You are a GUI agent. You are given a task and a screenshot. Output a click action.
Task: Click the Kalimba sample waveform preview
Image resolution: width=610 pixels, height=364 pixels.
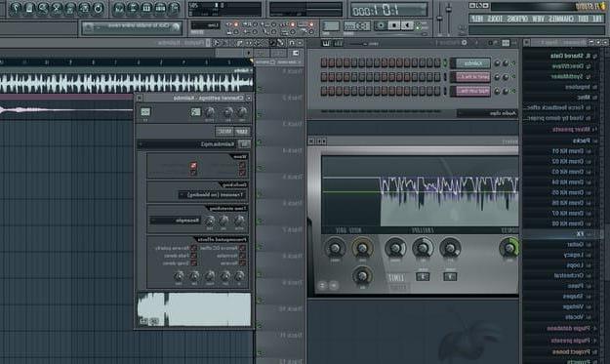[194, 309]
